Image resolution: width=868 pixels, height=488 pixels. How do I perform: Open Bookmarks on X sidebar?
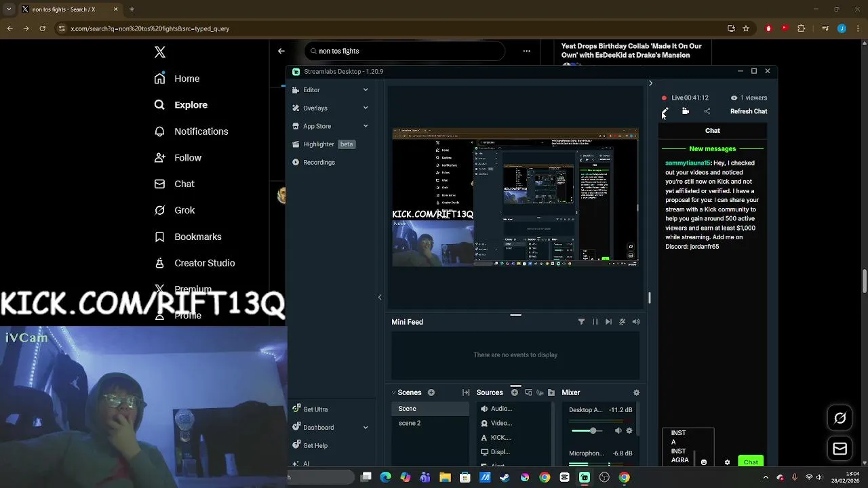coord(189,237)
